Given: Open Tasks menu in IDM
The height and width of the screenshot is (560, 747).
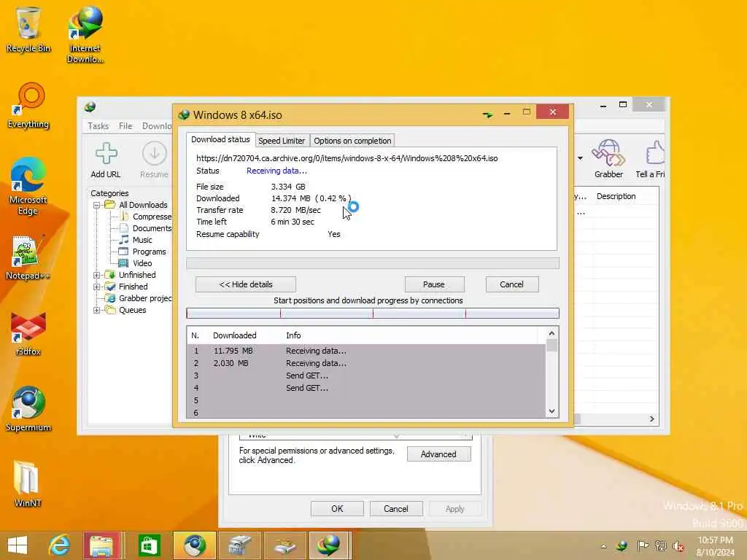Looking at the screenshot, I should click(98, 126).
